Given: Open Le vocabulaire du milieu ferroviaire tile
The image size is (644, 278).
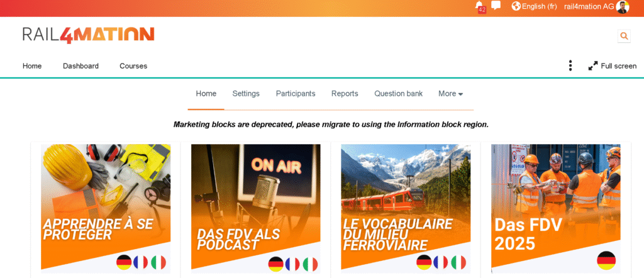Looking at the screenshot, I should click(x=406, y=209).
